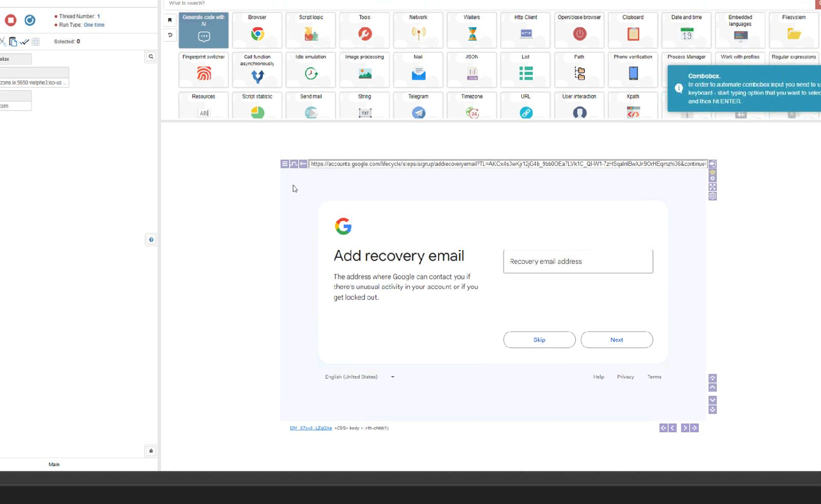
Task: Focus the Recovery email address field
Action: pyautogui.click(x=578, y=262)
